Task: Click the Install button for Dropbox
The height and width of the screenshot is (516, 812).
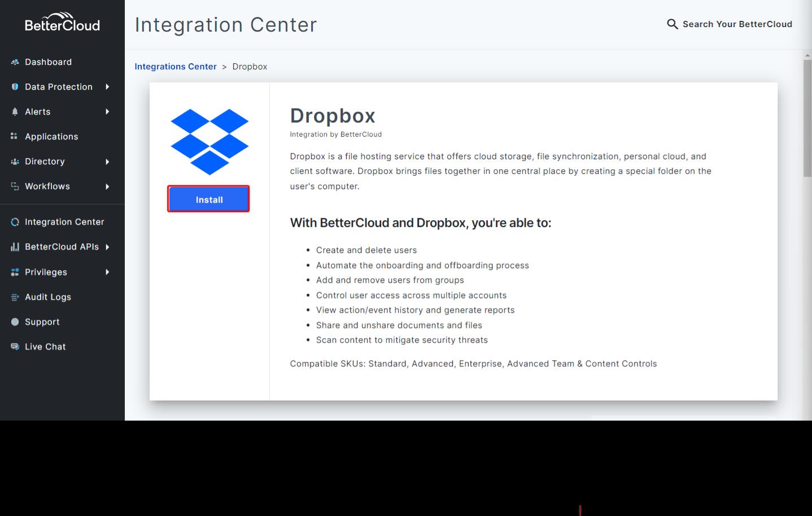Action: [x=208, y=199]
